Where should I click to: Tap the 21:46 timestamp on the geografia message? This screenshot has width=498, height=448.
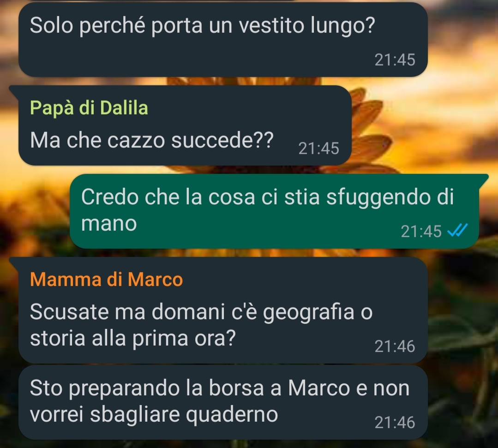pos(395,346)
